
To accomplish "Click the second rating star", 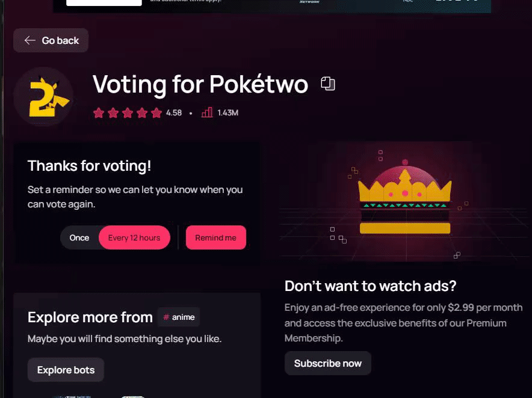I will [113, 113].
